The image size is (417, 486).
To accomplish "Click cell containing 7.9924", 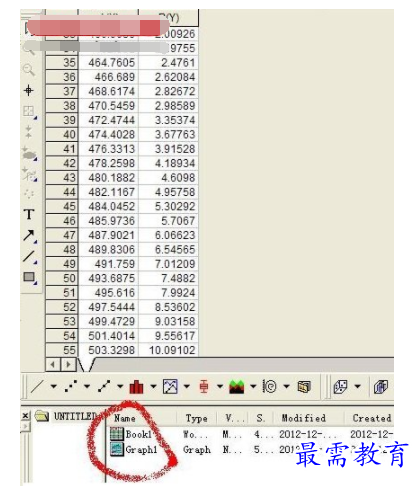I will point(168,293).
